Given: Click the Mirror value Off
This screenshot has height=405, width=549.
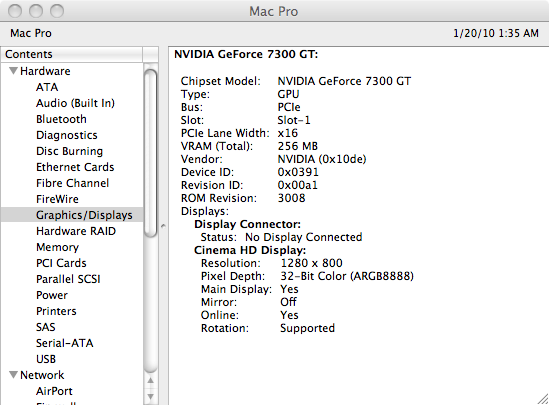Looking at the screenshot, I should (289, 302).
